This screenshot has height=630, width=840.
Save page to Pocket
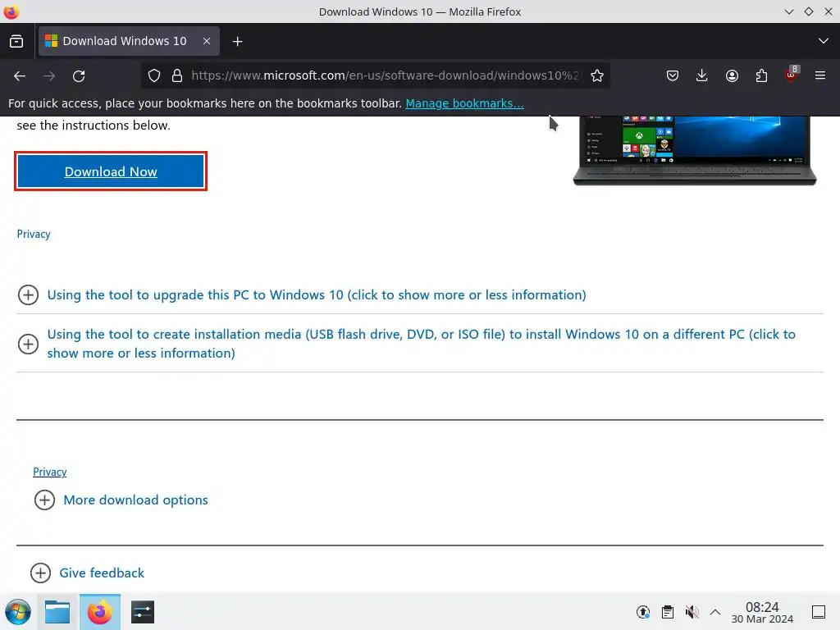(x=673, y=76)
